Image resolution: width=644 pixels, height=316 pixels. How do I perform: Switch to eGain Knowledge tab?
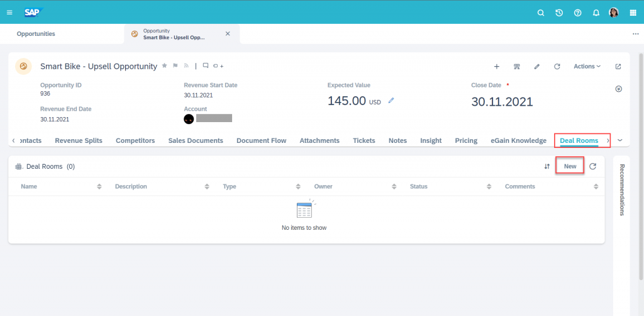(x=518, y=140)
